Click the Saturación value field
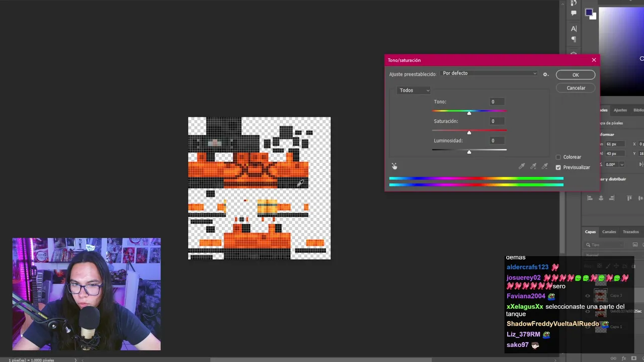The height and width of the screenshot is (362, 644). 497,121
